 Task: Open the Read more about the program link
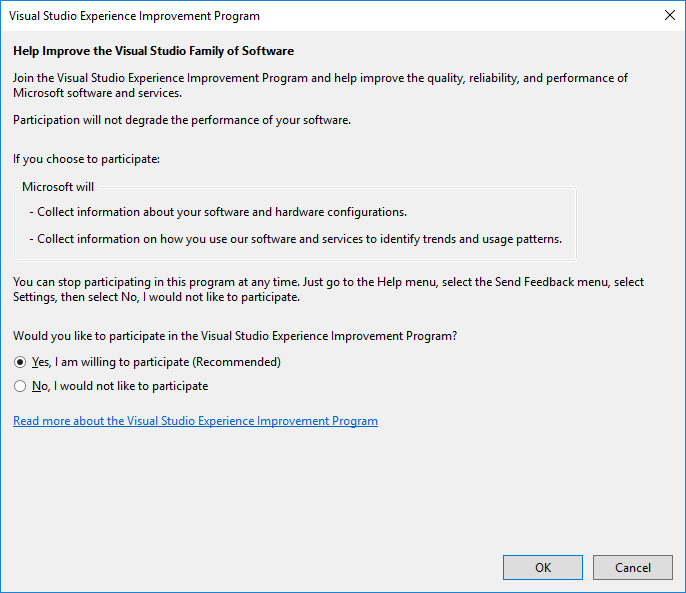(195, 421)
